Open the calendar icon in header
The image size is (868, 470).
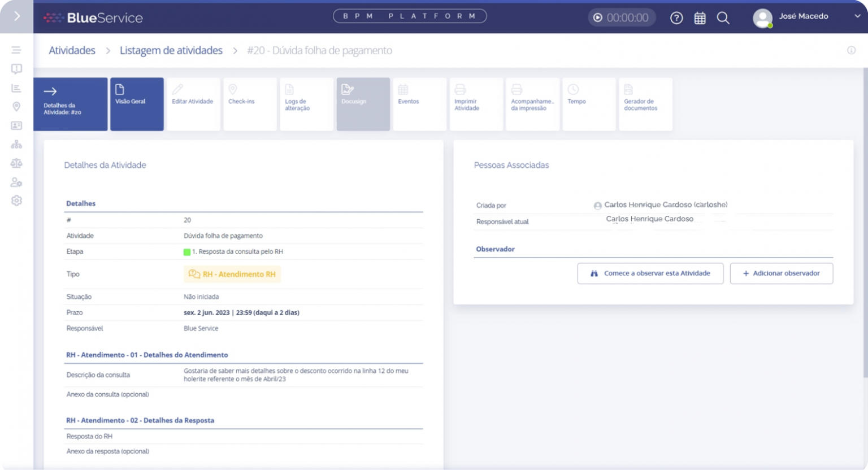tap(700, 18)
